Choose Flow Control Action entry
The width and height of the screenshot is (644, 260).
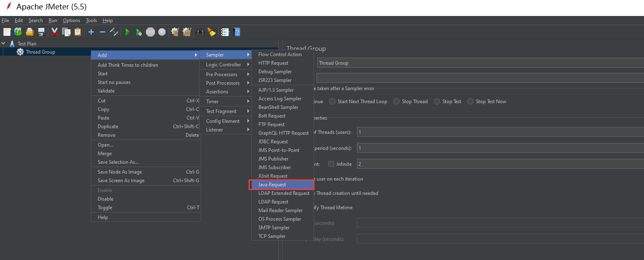click(283, 54)
